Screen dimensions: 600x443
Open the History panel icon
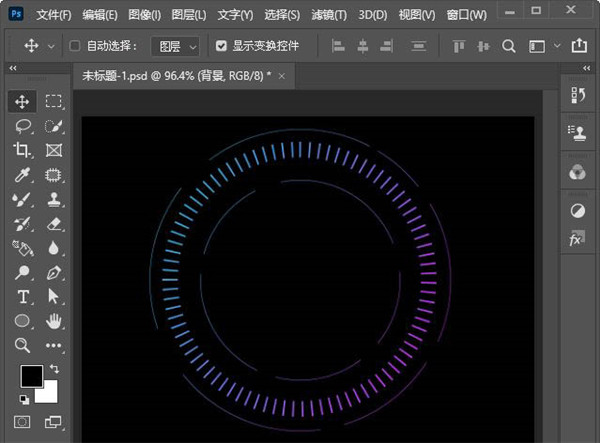(578, 95)
